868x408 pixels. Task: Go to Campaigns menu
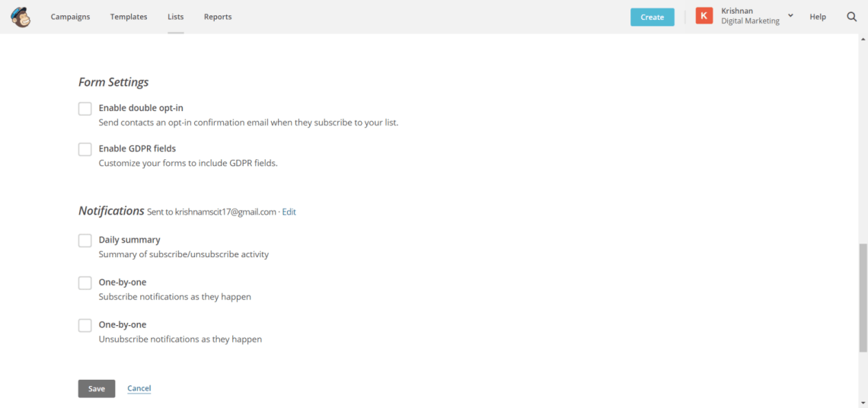(x=70, y=17)
